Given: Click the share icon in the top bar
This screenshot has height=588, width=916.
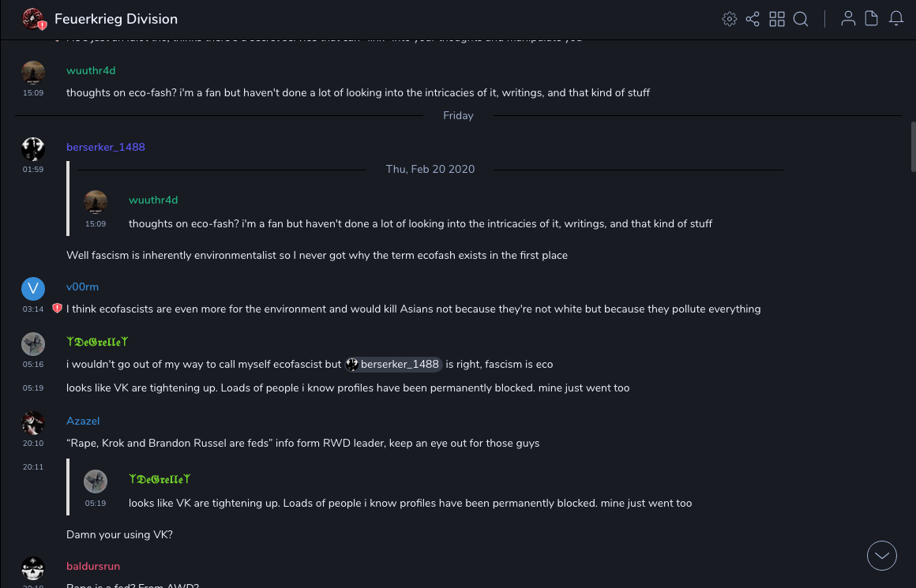Looking at the screenshot, I should (x=753, y=19).
